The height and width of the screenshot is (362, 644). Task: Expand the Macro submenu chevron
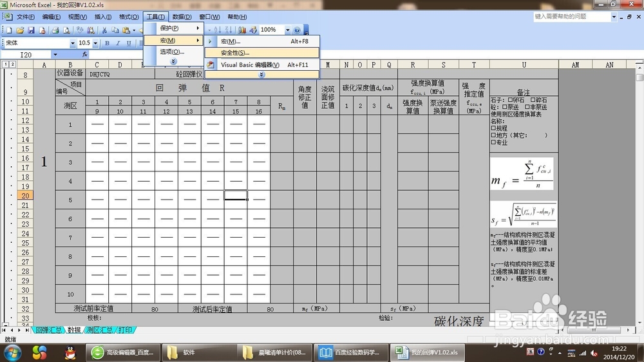pos(261,74)
